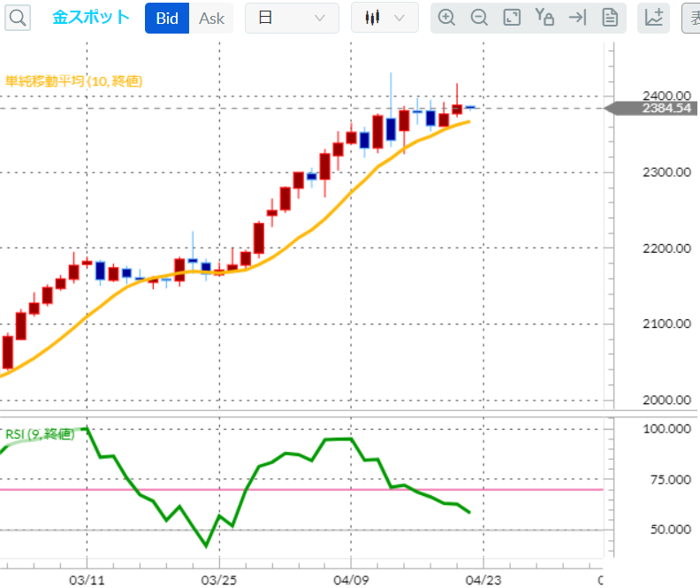Open the document template icon
This screenshot has height=588, width=700.
click(610, 18)
